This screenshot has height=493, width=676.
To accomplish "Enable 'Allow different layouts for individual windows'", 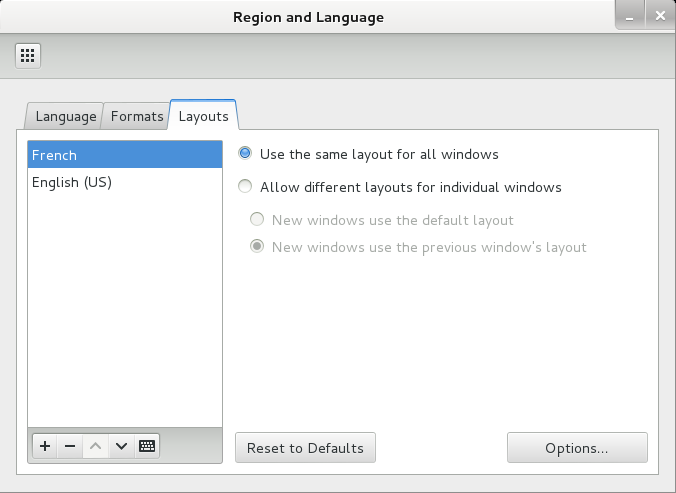I will click(245, 187).
